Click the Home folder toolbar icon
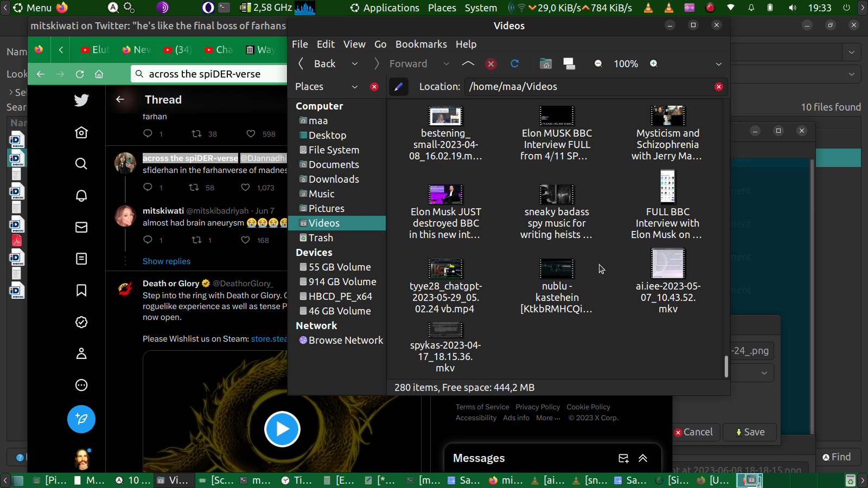 click(545, 64)
